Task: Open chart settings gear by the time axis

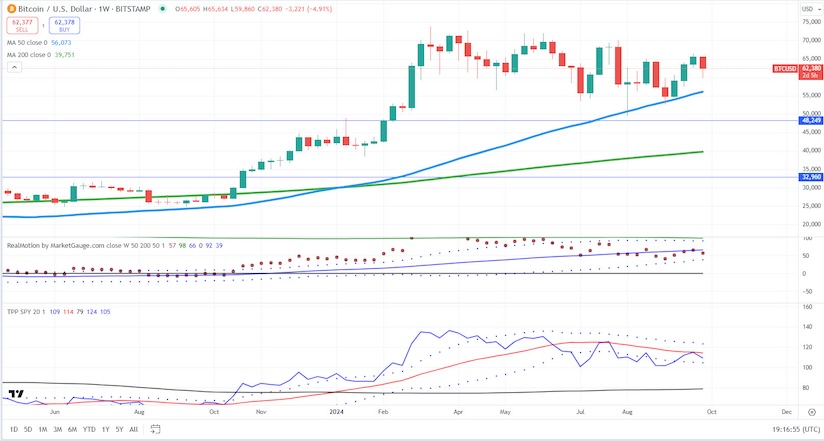Action: tap(812, 412)
